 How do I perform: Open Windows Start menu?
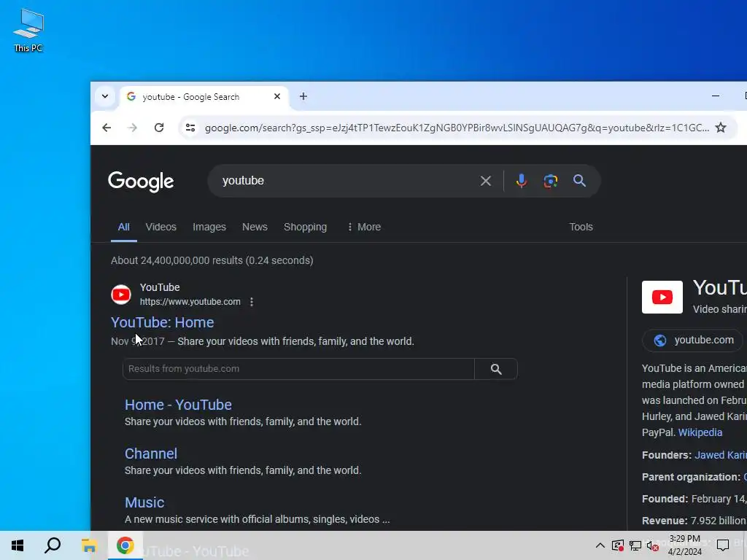point(18,545)
